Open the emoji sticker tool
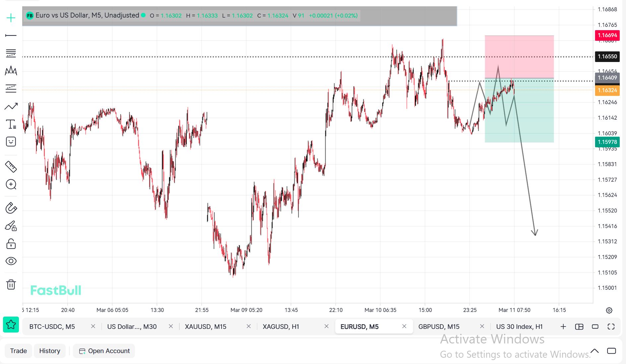This screenshot has height=364, width=626. coord(11,142)
